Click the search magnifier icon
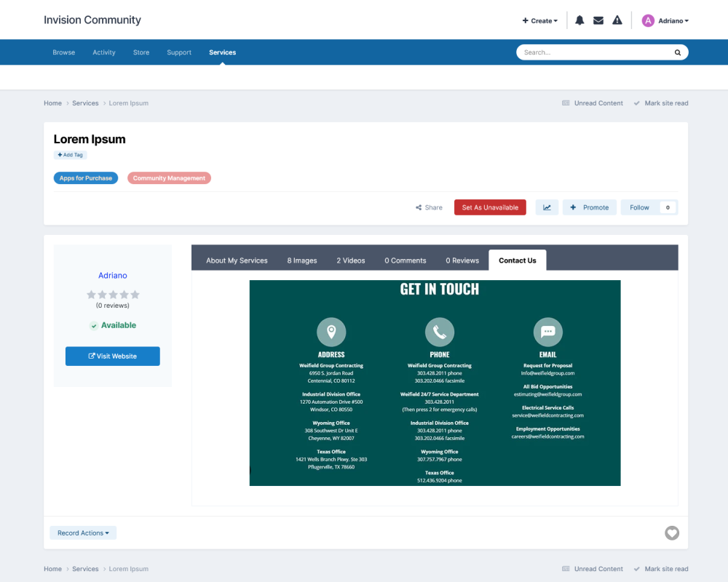728x582 pixels. 677,52
